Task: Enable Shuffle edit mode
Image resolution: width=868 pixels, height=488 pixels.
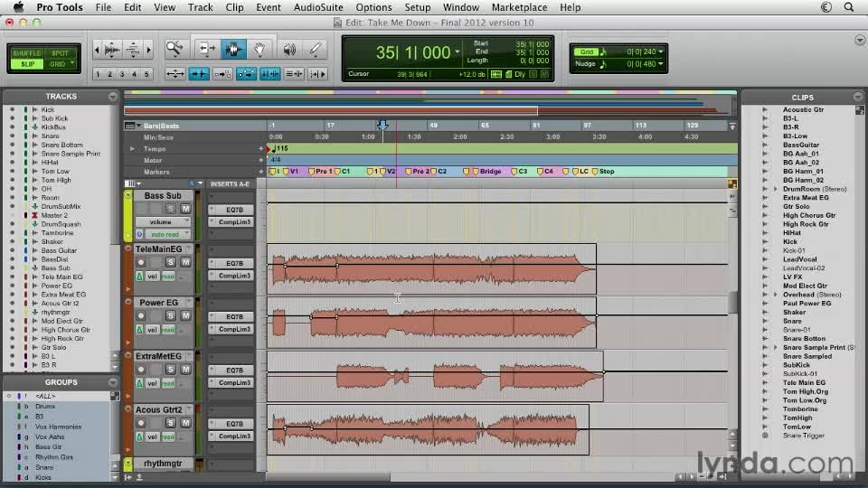Action: click(27, 53)
